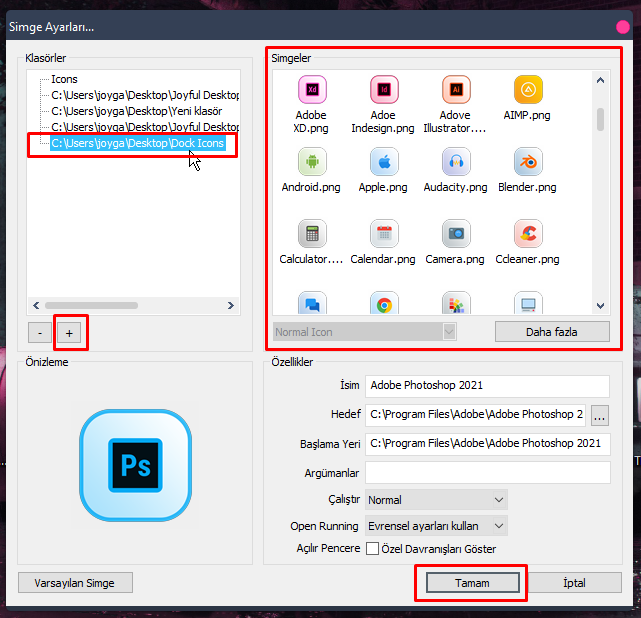Add a folder with the plus button
Screen dimensions: 641x618
coord(69,333)
